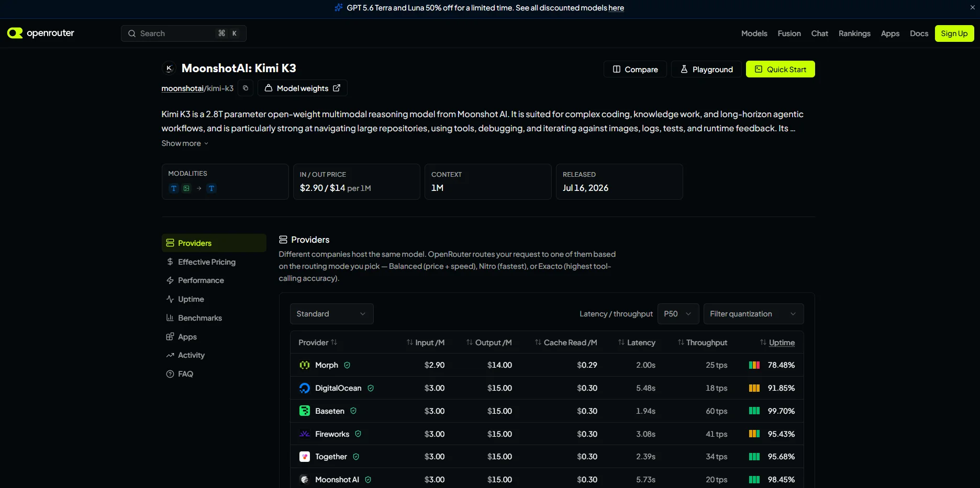Open the Model weights external link
This screenshot has height=488, width=980.
point(302,88)
